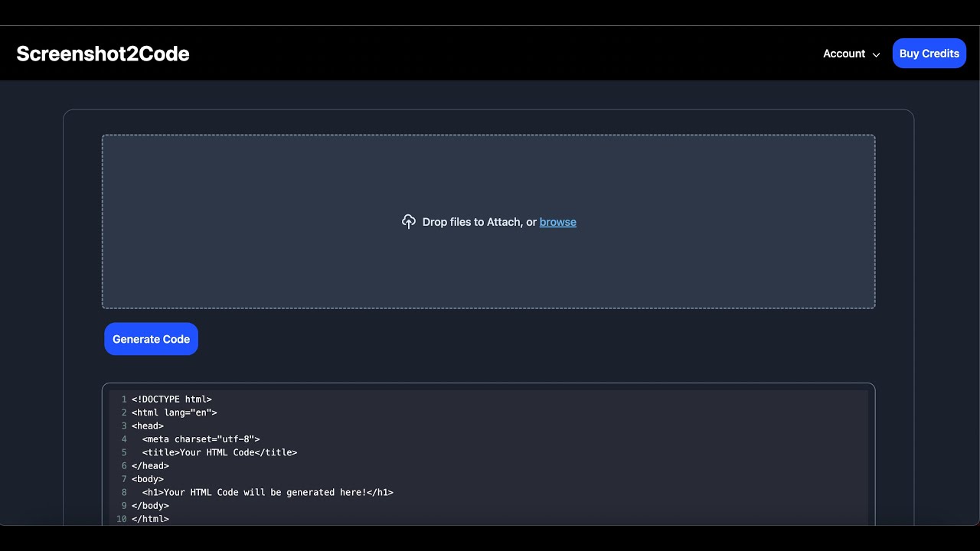The height and width of the screenshot is (551, 980).
Task: Click the 'Drop files to Attach, or' text
Action: [479, 222]
